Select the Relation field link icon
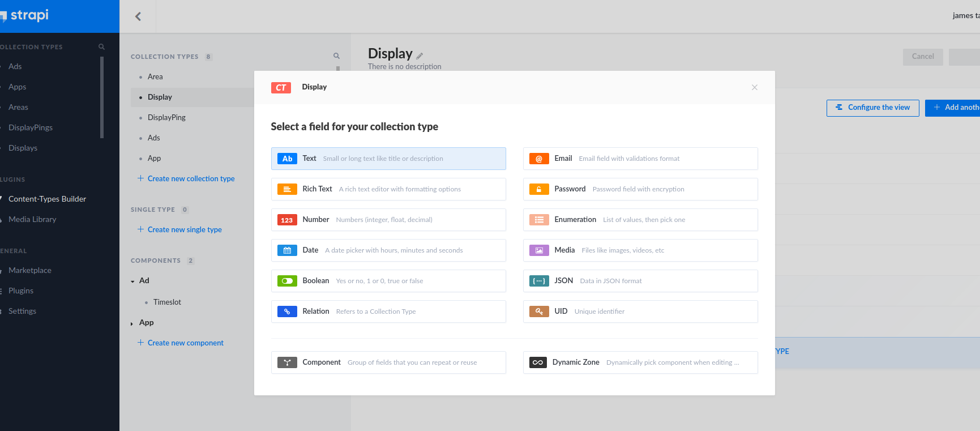 (x=287, y=311)
